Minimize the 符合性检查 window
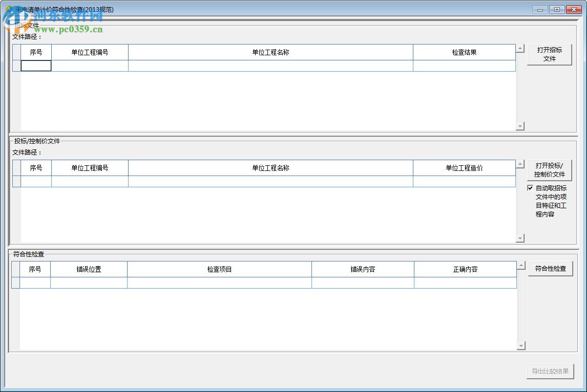Viewport: 587px width, 392px height. [x=540, y=10]
